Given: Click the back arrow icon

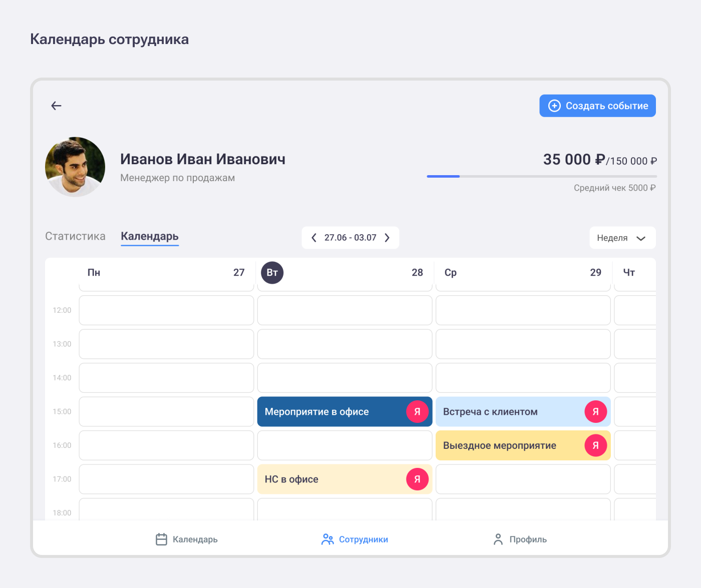Looking at the screenshot, I should point(56,106).
